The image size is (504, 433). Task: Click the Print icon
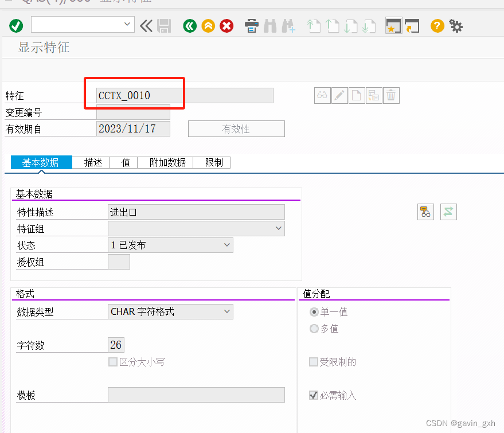pos(251,26)
